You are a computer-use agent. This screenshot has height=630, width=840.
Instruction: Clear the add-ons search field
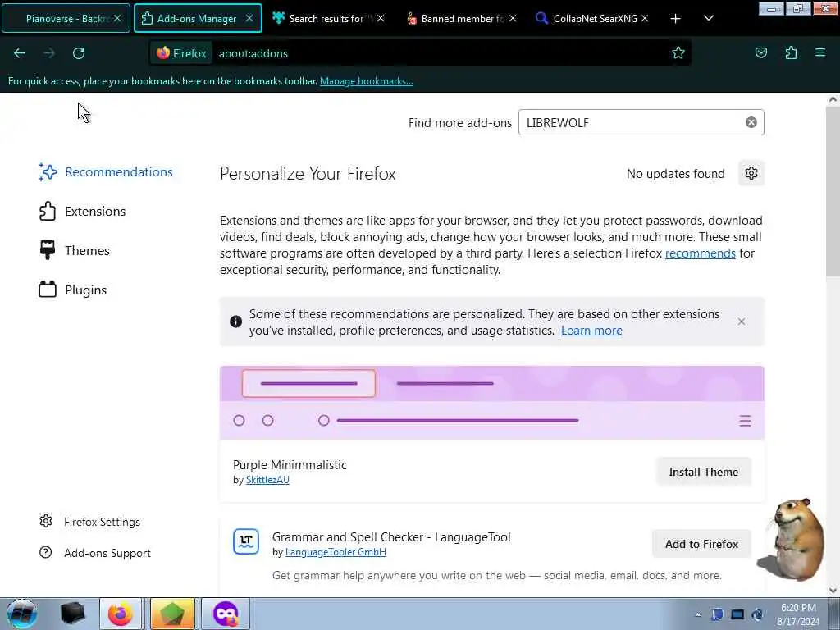751,122
